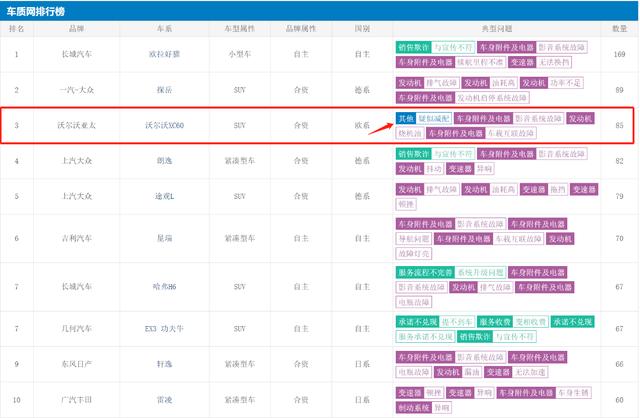Screen dimensions: 640x418
Task: Select 几何汽车 brand cell
Action: click(76, 328)
